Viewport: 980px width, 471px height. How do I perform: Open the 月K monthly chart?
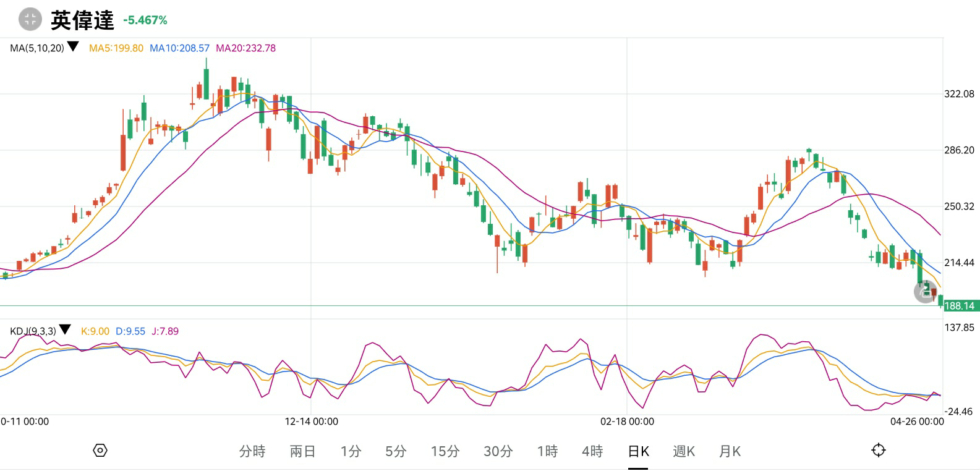[x=730, y=452]
